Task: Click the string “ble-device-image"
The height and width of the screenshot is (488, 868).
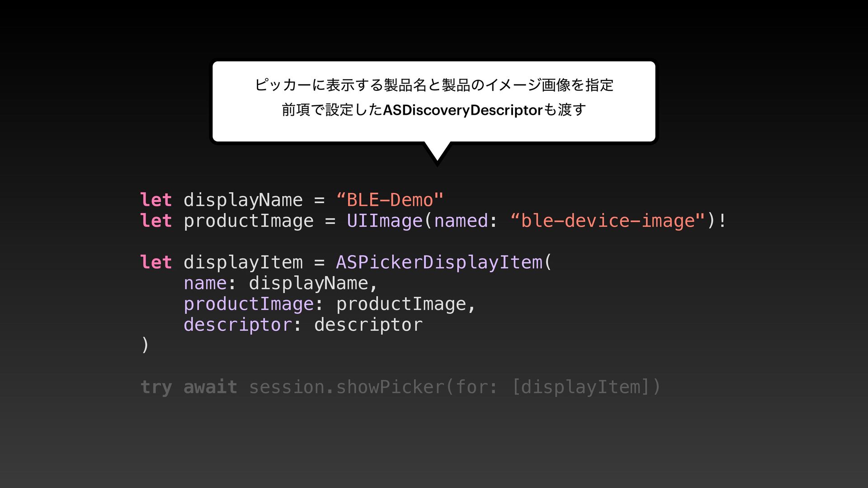Action: (607, 221)
